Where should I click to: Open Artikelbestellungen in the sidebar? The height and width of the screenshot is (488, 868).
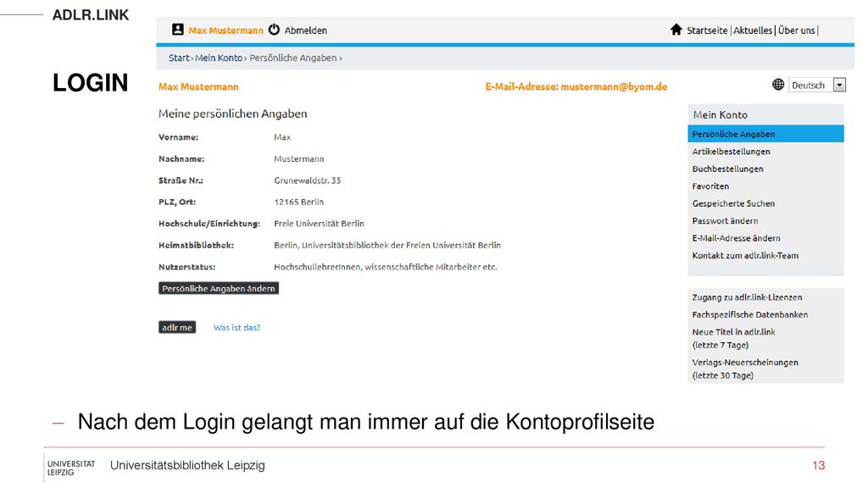click(x=731, y=151)
